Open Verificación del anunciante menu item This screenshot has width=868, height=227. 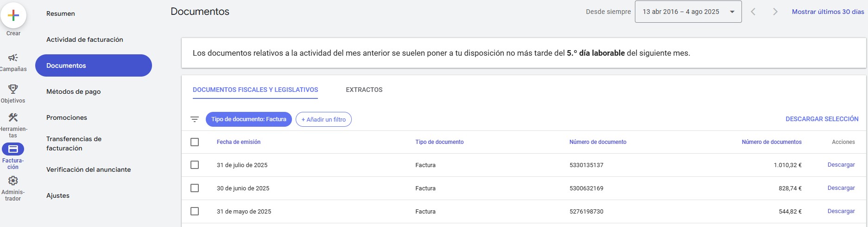89,169
